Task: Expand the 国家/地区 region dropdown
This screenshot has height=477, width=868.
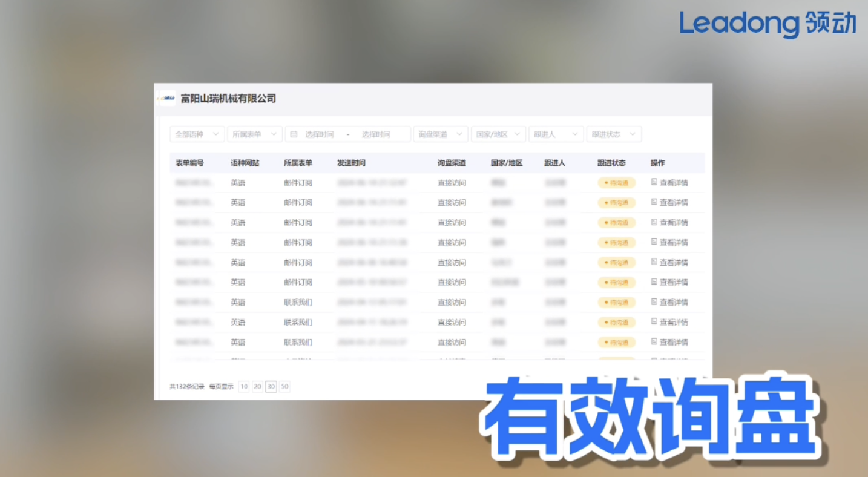Action: click(498, 134)
